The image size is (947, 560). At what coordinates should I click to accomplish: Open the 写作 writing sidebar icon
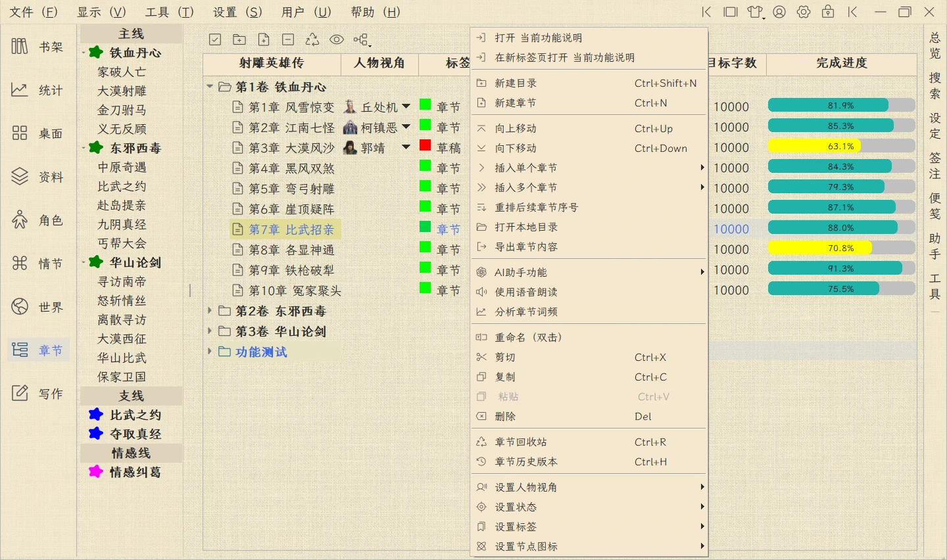pyautogui.click(x=20, y=393)
